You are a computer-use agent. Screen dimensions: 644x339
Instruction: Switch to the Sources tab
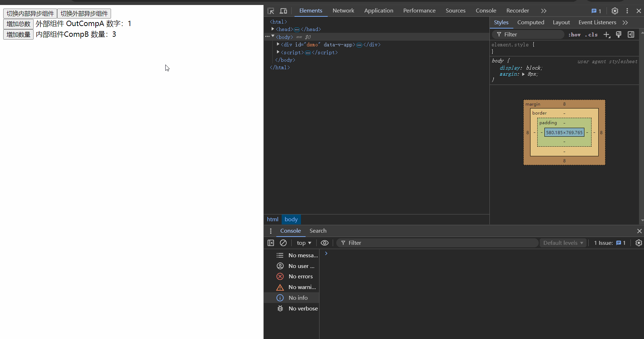(x=456, y=11)
